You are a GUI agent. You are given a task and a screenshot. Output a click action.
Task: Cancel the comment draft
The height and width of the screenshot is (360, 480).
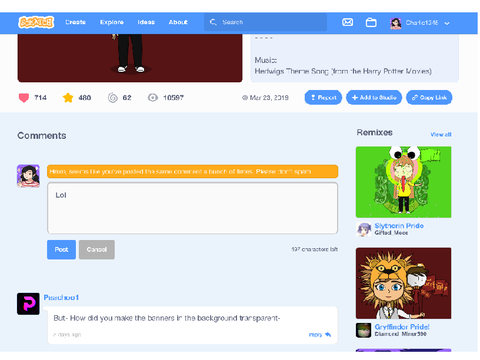click(x=97, y=249)
